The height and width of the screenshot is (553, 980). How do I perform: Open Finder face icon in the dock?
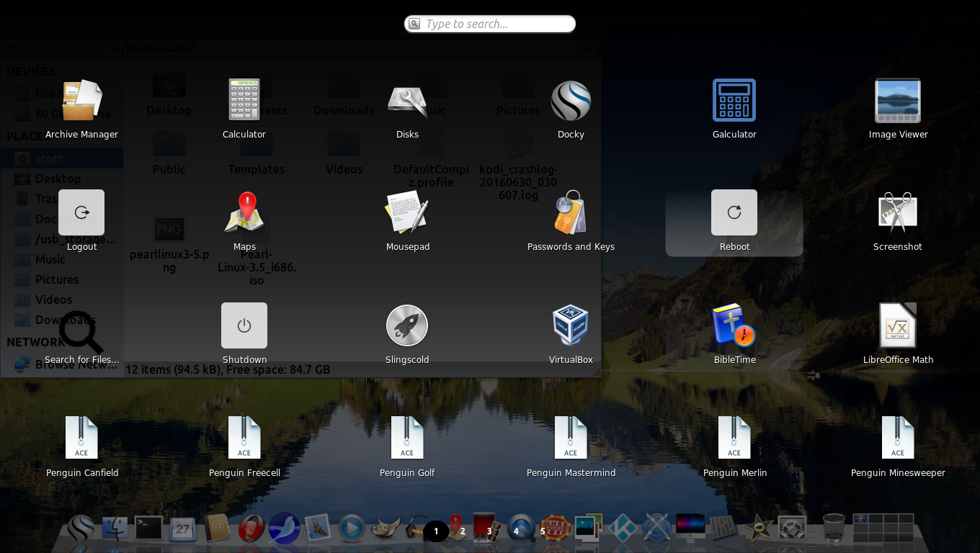[115, 529]
